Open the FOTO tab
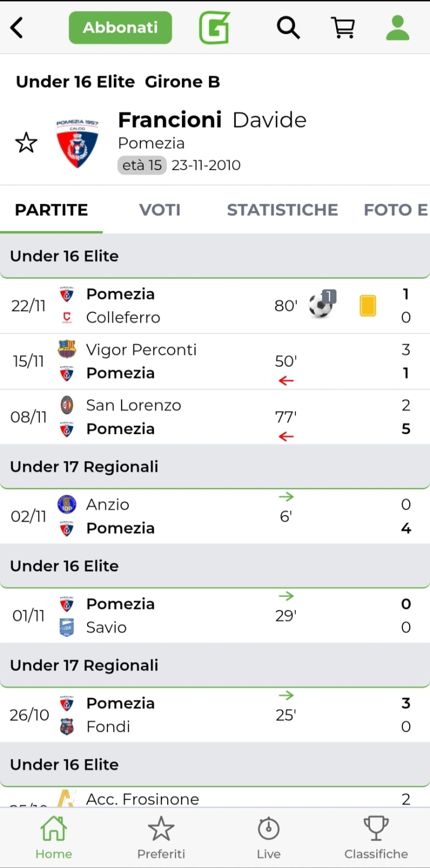Screen dimensions: 430x868 pyautogui.click(x=395, y=210)
